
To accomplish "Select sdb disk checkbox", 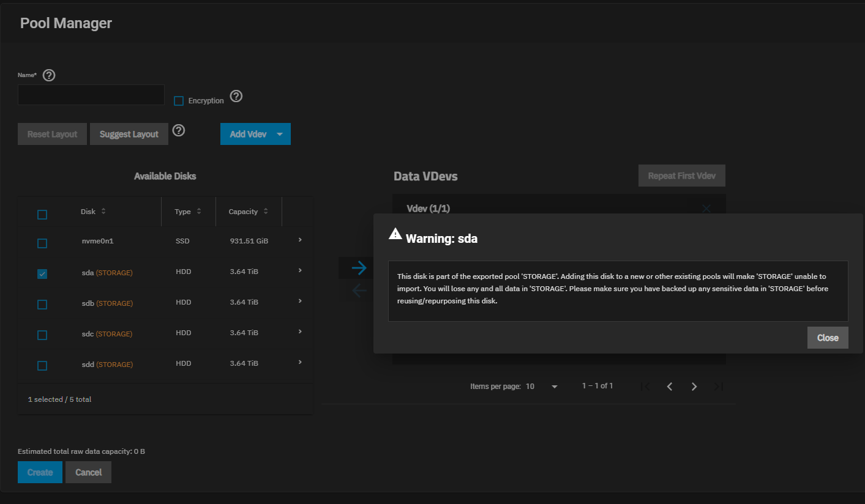I will 42,305.
